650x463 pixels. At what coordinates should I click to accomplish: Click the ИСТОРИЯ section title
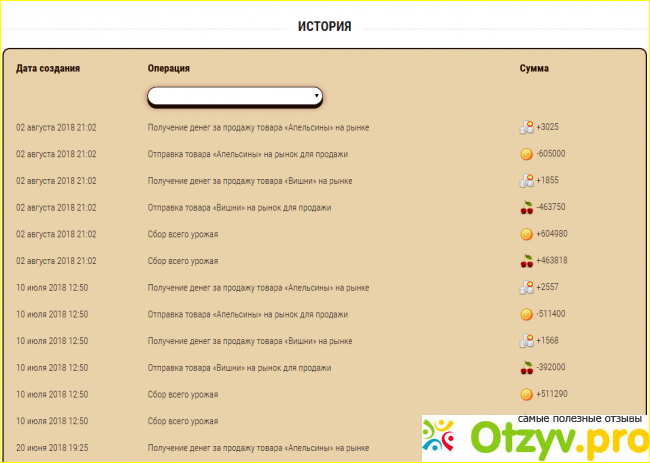(x=324, y=26)
